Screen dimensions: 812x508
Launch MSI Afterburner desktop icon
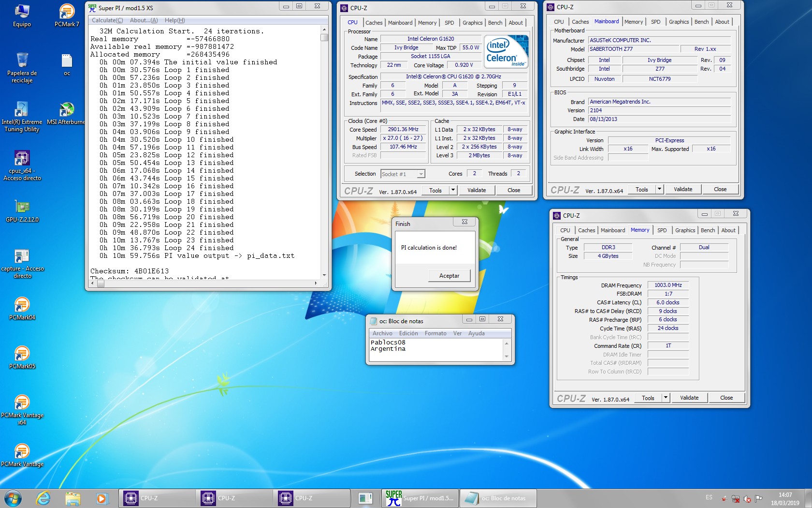coord(67,114)
